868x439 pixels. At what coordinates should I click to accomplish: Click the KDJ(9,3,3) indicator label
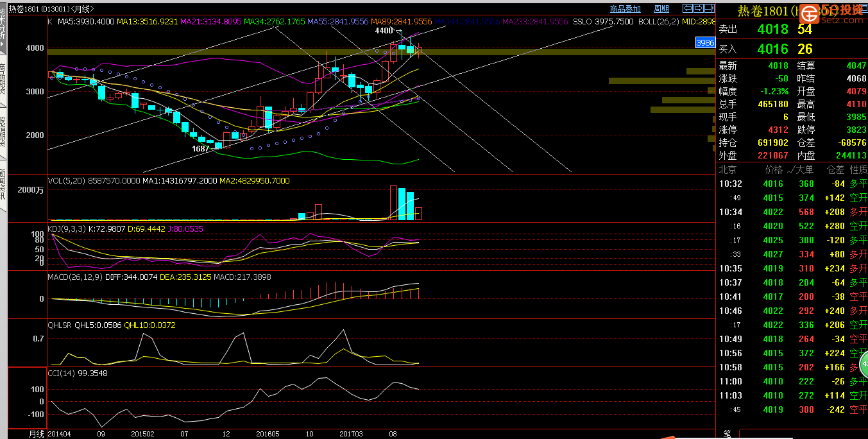67,228
